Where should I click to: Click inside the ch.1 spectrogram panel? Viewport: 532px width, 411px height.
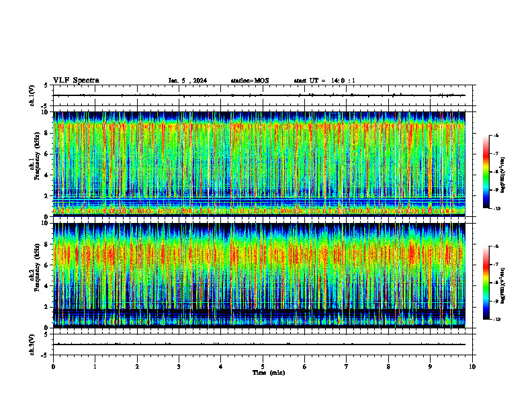pyautogui.click(x=259, y=164)
